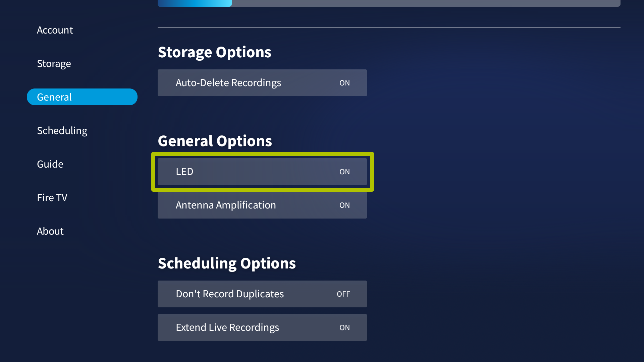Click the ON status of Extend Live Recordings
The height and width of the screenshot is (362, 644).
(344, 327)
